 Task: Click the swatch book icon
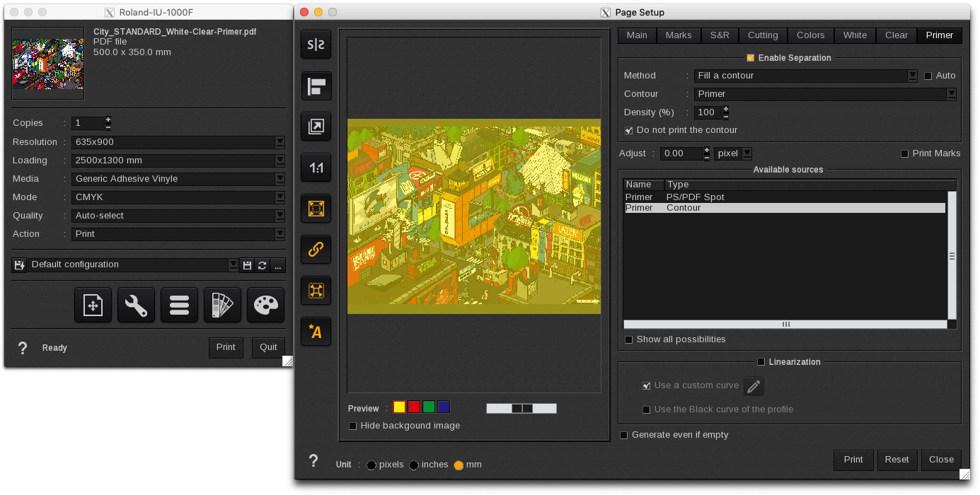(222, 305)
